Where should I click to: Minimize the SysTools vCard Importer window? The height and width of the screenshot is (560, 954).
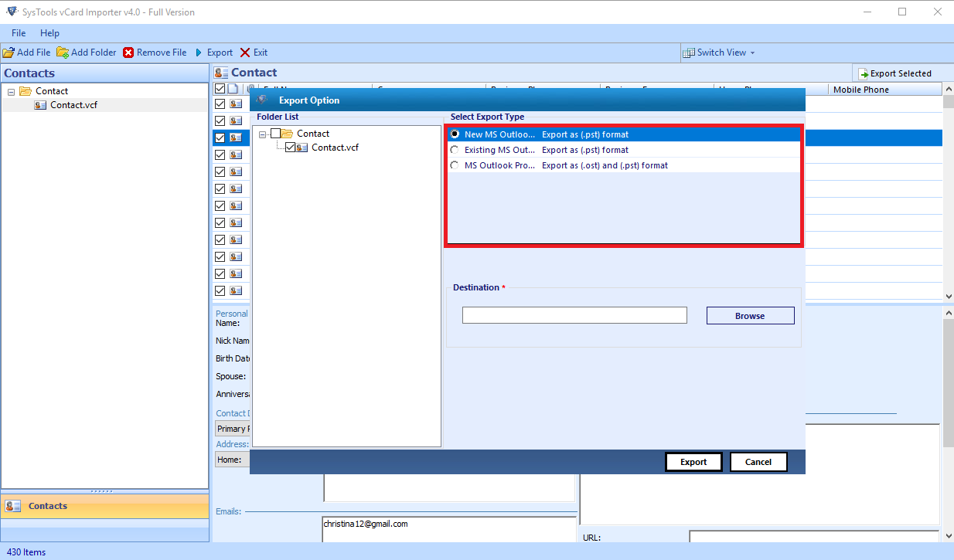pyautogui.click(x=867, y=12)
